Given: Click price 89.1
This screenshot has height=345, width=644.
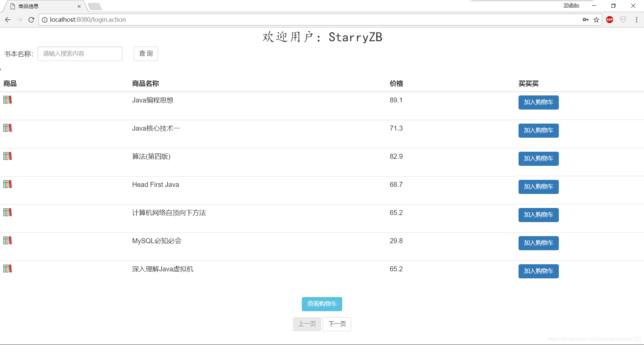Looking at the screenshot, I should [x=396, y=100].
